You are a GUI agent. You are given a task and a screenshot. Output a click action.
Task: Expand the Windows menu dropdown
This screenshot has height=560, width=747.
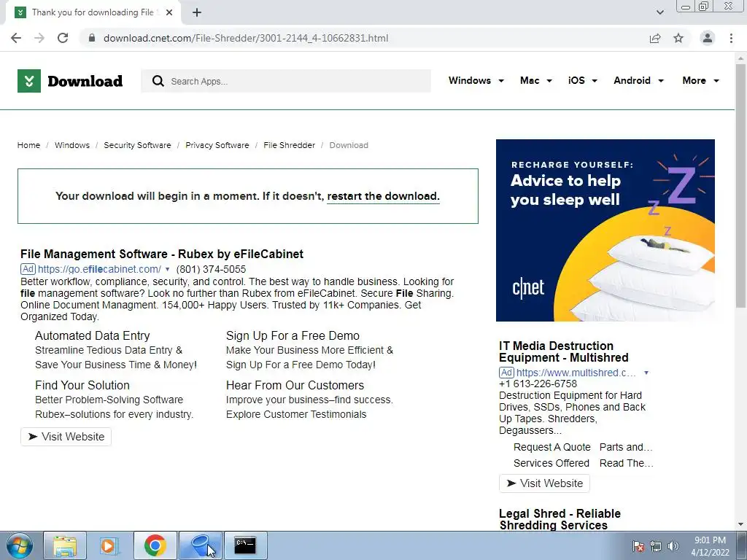476,80
